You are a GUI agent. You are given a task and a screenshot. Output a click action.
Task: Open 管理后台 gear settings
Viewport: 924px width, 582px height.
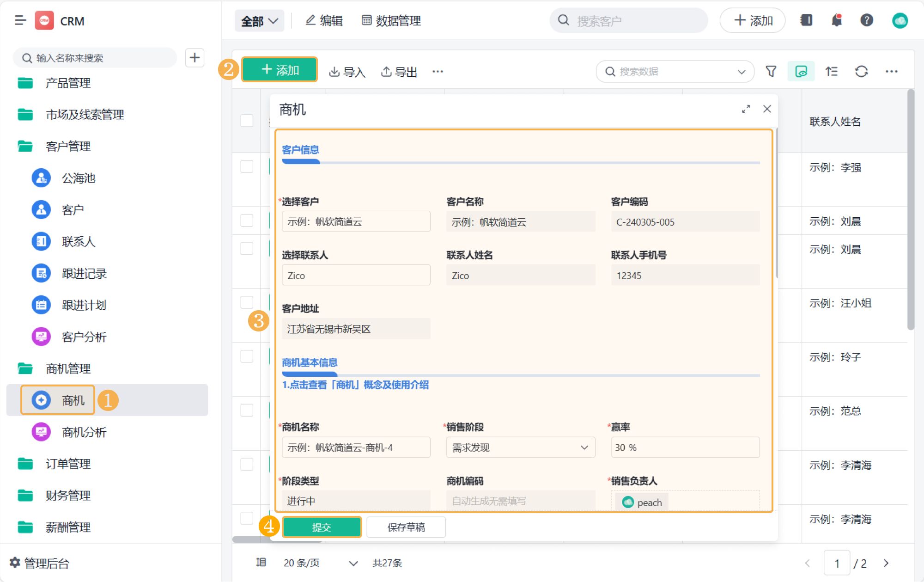39,563
